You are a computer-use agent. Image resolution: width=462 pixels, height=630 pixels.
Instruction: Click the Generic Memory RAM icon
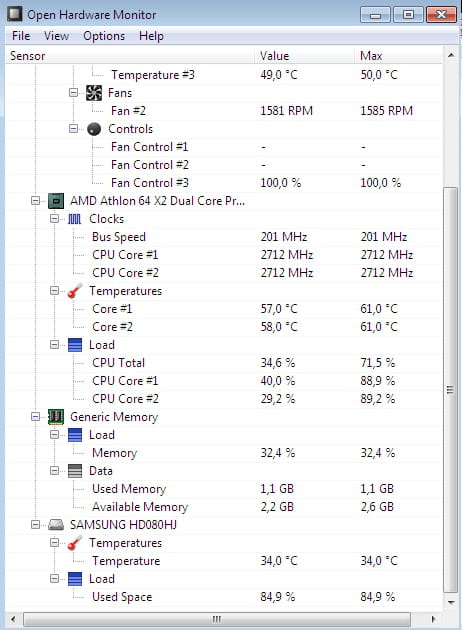click(x=56, y=417)
